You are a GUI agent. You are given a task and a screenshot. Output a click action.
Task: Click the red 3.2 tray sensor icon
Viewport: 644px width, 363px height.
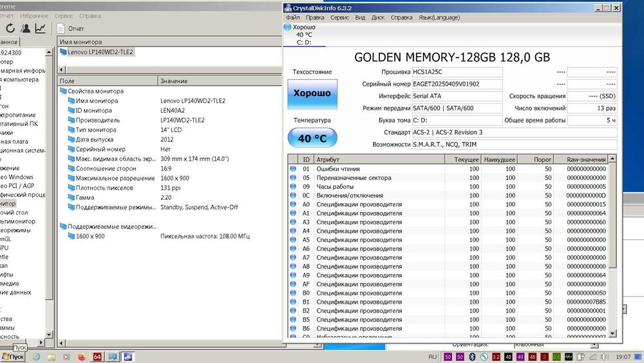pyautogui.click(x=496, y=357)
